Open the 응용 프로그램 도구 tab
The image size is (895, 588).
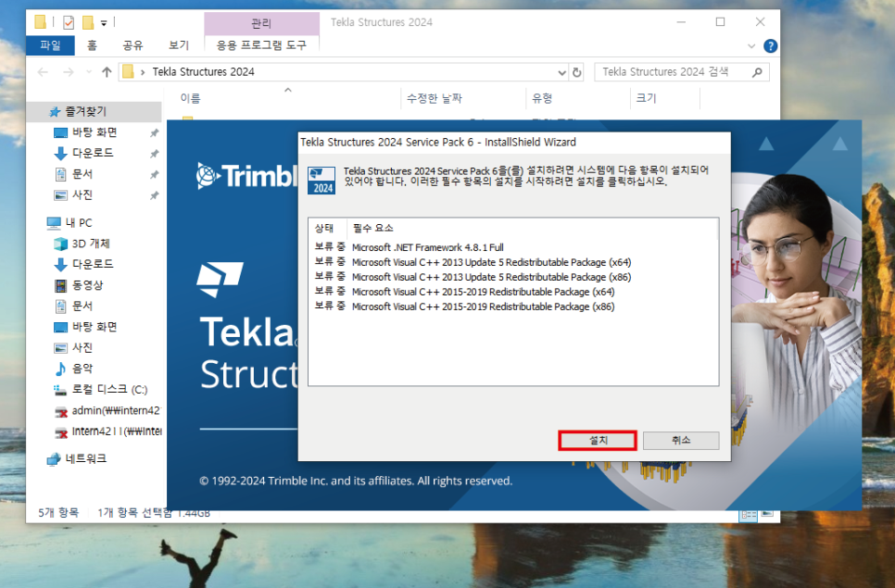pyautogui.click(x=261, y=45)
